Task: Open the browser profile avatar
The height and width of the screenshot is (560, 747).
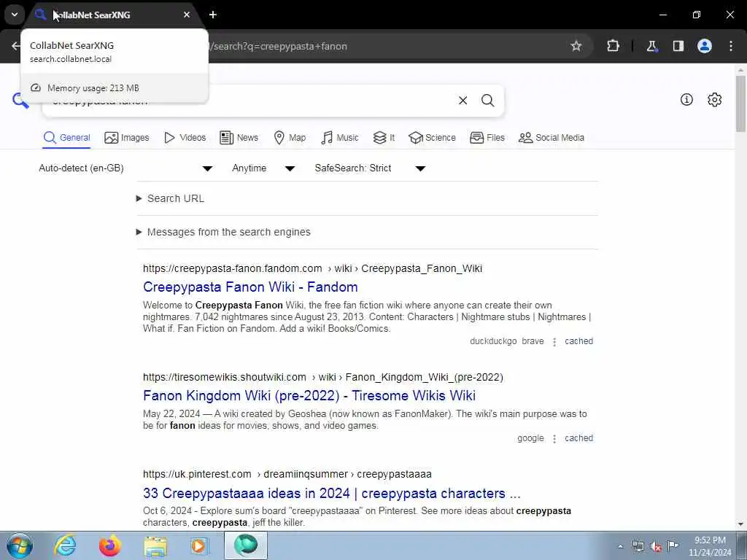Action: [705, 46]
